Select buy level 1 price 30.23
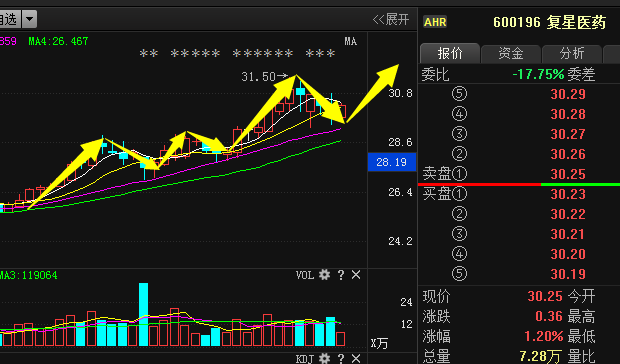Image resolution: width=620 pixels, height=364 pixels. [x=568, y=194]
